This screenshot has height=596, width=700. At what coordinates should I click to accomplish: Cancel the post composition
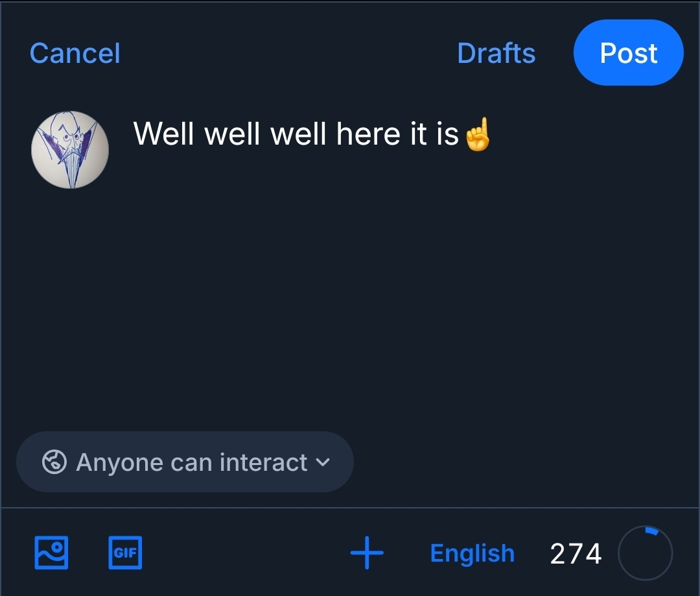click(75, 53)
